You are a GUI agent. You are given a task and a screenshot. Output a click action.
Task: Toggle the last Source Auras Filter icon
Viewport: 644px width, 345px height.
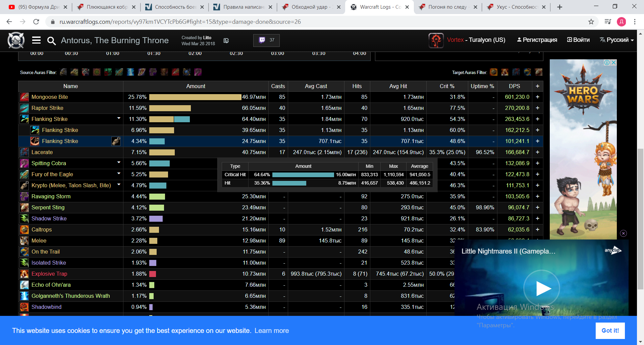pyautogui.click(x=198, y=72)
